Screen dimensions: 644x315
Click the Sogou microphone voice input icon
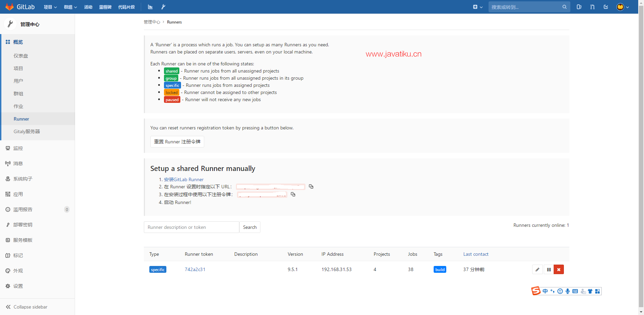(568, 291)
